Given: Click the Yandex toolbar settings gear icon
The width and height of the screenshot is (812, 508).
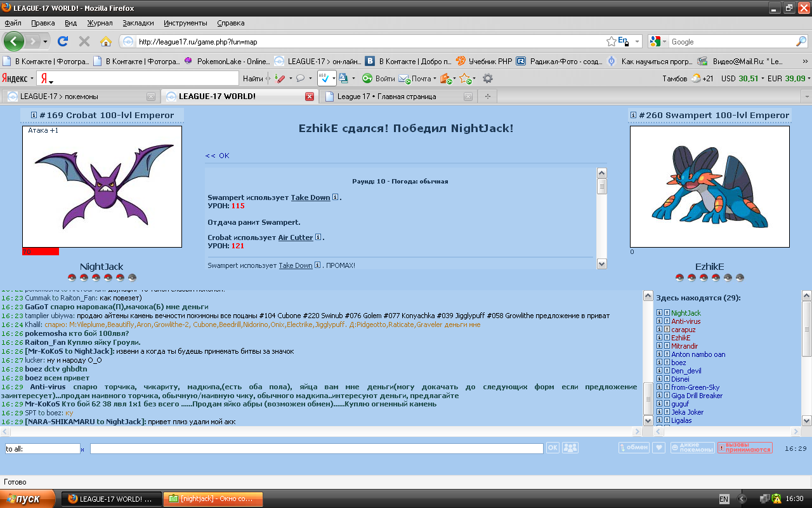Looking at the screenshot, I should click(x=487, y=78).
